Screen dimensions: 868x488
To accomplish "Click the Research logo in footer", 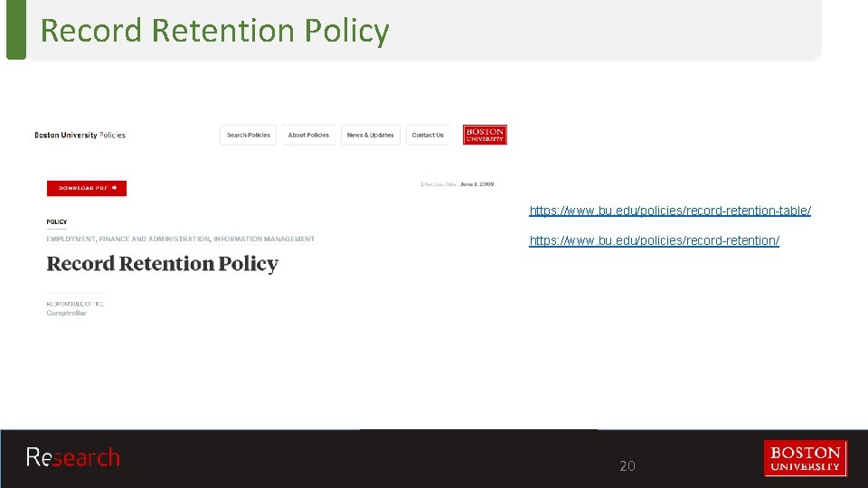I will (72, 457).
